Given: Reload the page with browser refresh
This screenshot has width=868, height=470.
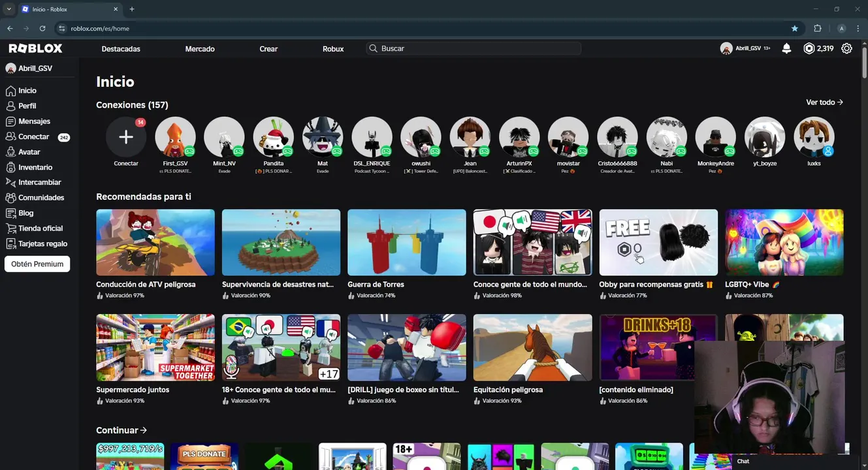Looking at the screenshot, I should tap(42, 28).
